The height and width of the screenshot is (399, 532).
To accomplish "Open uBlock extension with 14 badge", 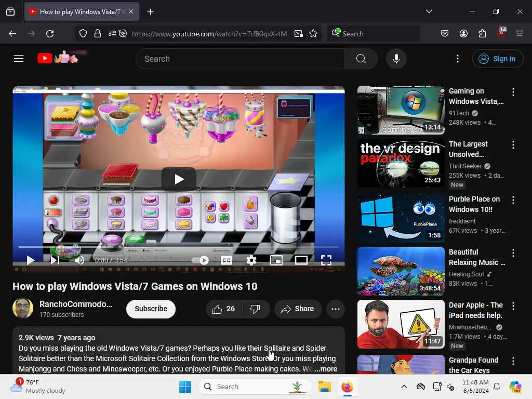I will tap(501, 33).
